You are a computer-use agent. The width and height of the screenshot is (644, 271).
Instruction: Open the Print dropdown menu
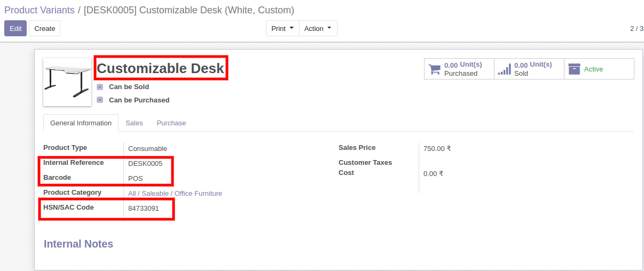(282, 28)
